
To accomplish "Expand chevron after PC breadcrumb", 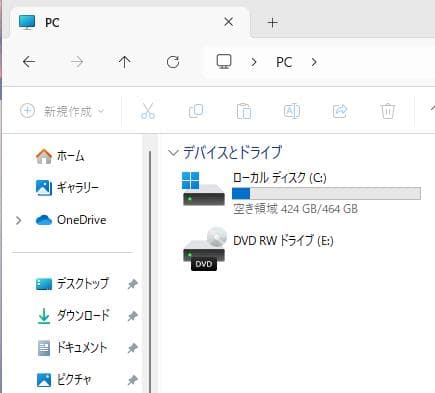I will (314, 62).
